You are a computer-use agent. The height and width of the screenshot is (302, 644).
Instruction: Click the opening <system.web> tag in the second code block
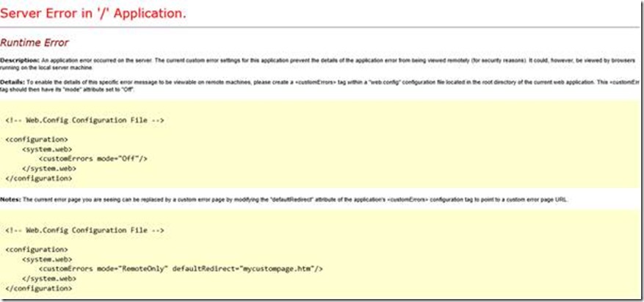(x=47, y=259)
